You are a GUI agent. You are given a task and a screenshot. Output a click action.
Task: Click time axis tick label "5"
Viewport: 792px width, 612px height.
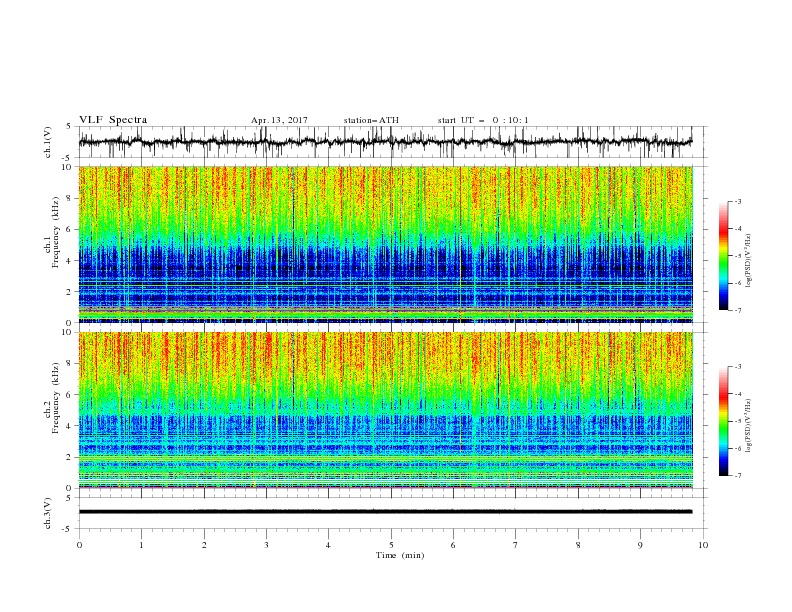click(x=391, y=545)
